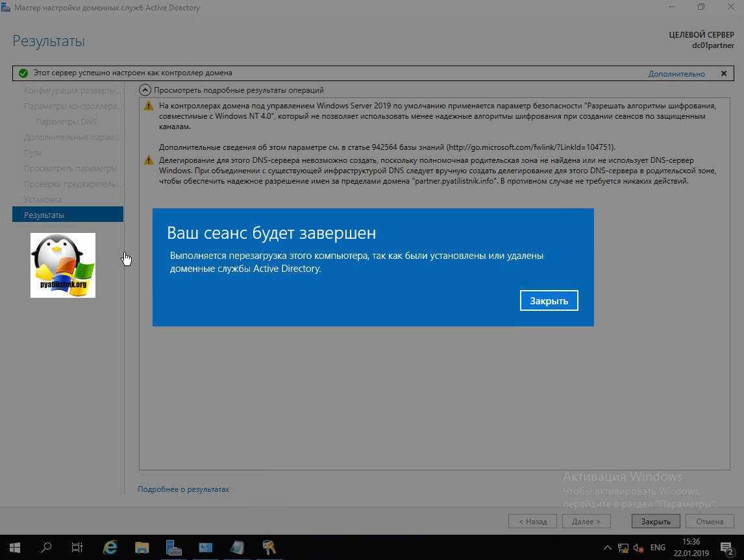
Task: Select the Установка step in sidebar
Action: pos(43,199)
